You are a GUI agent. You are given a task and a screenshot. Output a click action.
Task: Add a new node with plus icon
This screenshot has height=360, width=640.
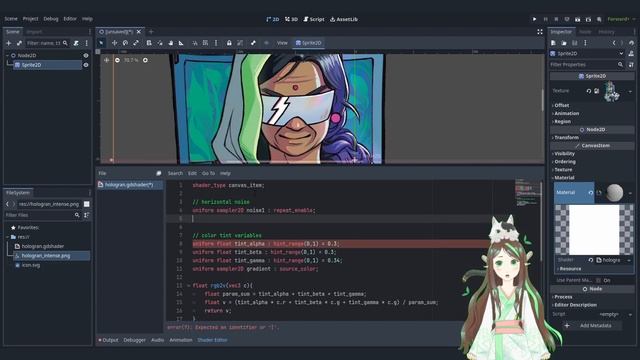[9, 43]
